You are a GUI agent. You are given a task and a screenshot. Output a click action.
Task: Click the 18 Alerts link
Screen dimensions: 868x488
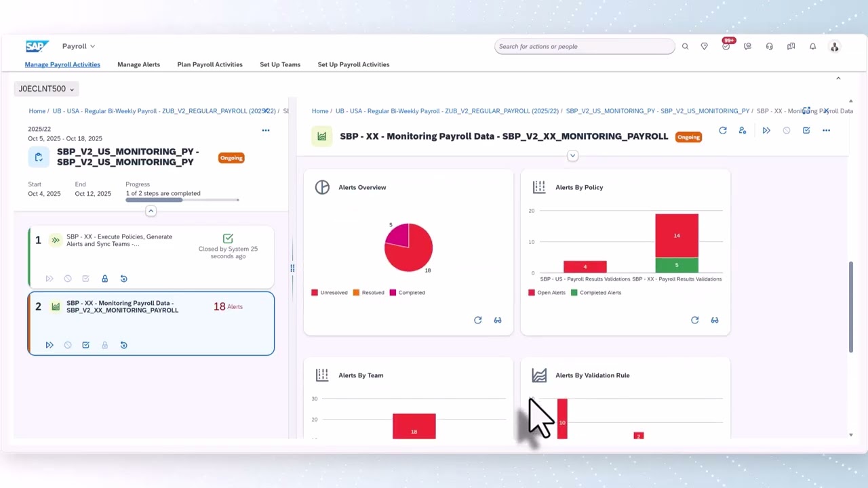point(228,306)
